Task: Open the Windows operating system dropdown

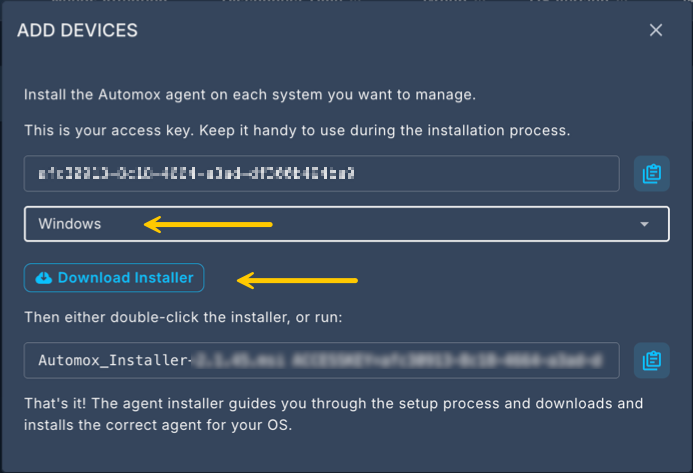Action: [346, 224]
